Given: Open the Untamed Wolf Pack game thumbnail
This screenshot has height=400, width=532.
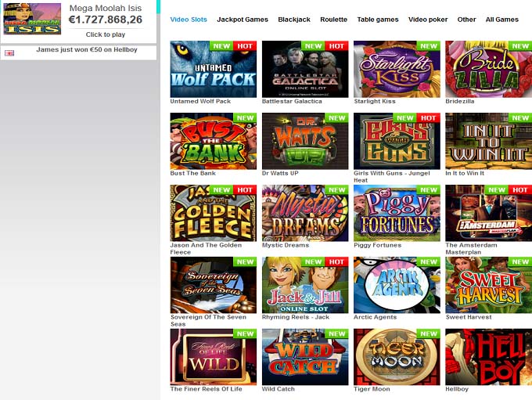Looking at the screenshot, I should point(214,69).
